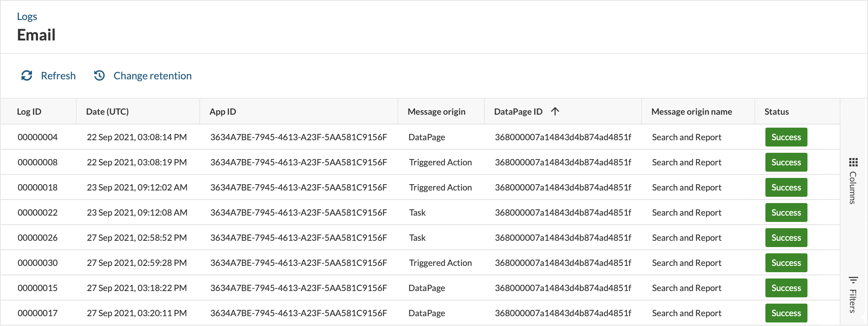Click date 27 Sep 2021, 03:18:22 PM
Image resolution: width=868 pixels, height=326 pixels.
click(x=137, y=288)
